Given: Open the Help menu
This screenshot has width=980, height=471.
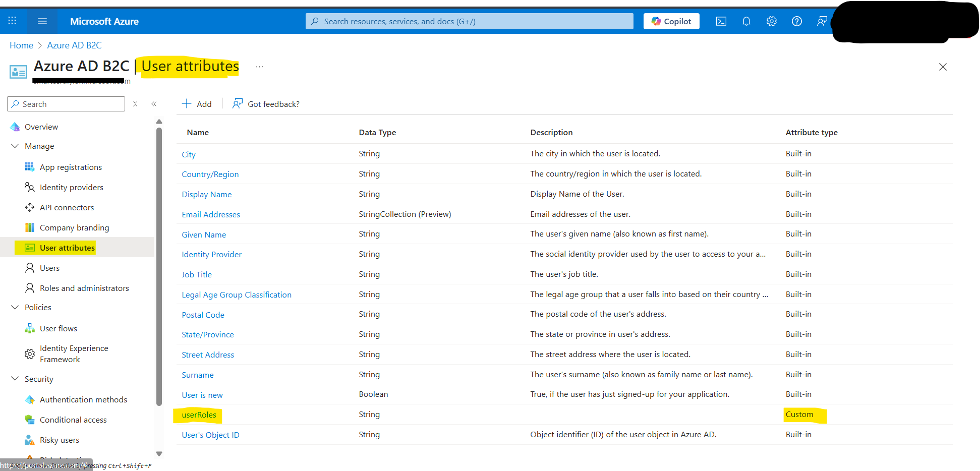Looking at the screenshot, I should [796, 21].
